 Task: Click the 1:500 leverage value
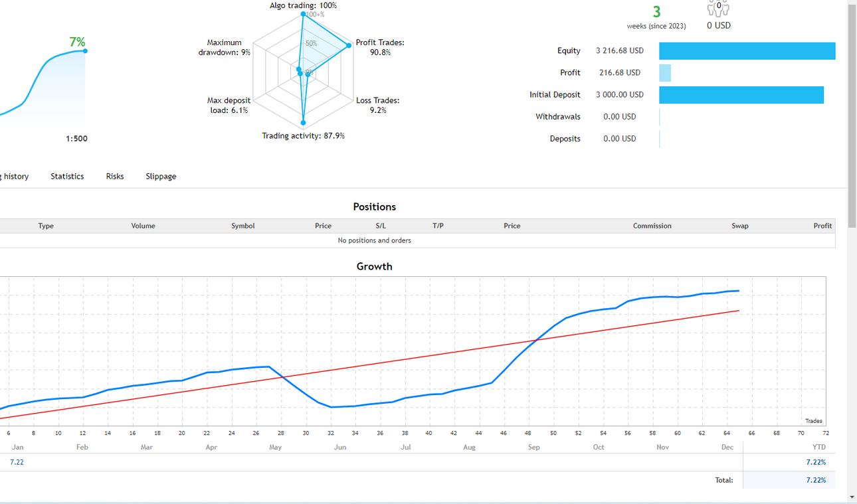coord(76,139)
